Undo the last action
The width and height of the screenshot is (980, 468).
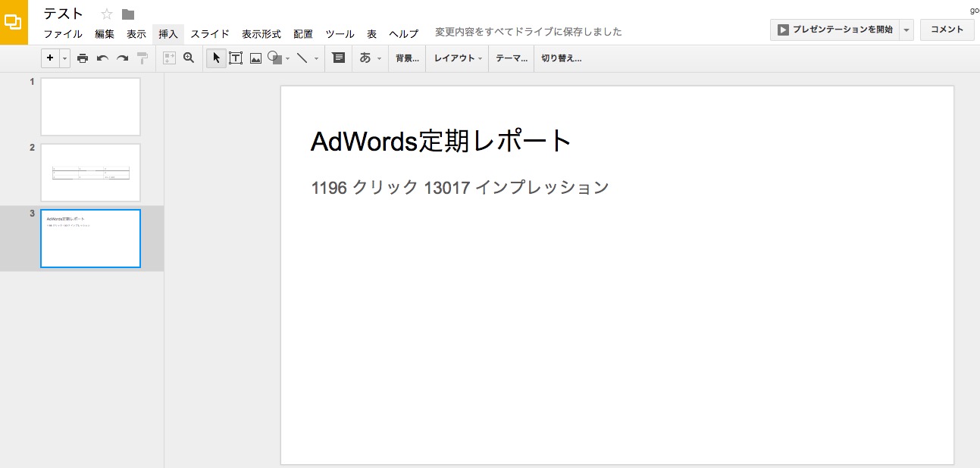pyautogui.click(x=102, y=58)
